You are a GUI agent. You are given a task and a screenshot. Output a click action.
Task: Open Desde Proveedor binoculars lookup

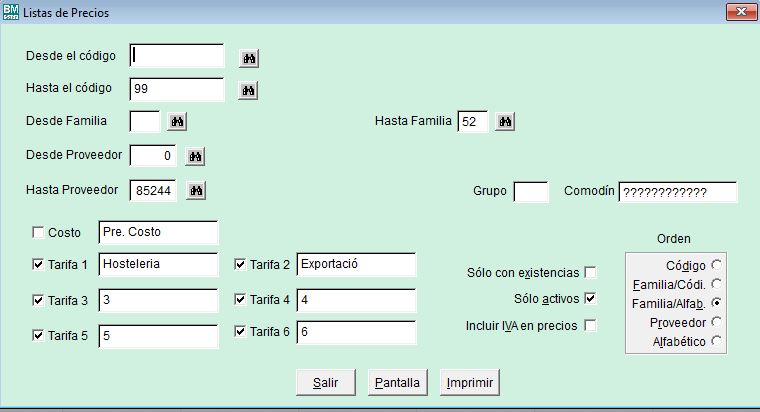[x=195, y=156]
